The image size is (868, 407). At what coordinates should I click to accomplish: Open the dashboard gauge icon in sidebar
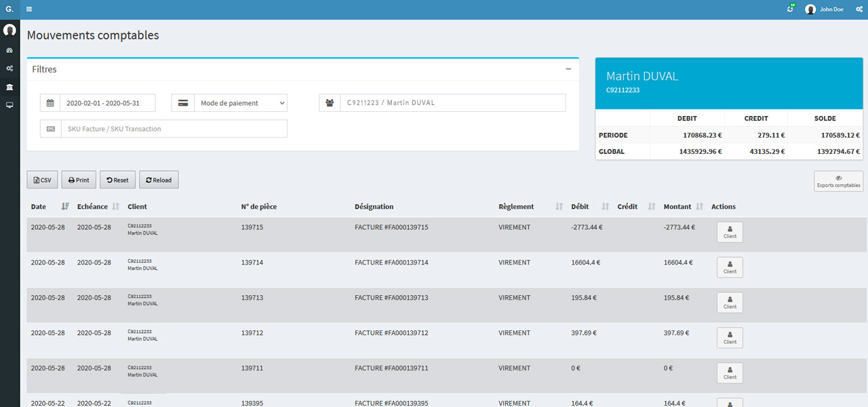click(9, 50)
